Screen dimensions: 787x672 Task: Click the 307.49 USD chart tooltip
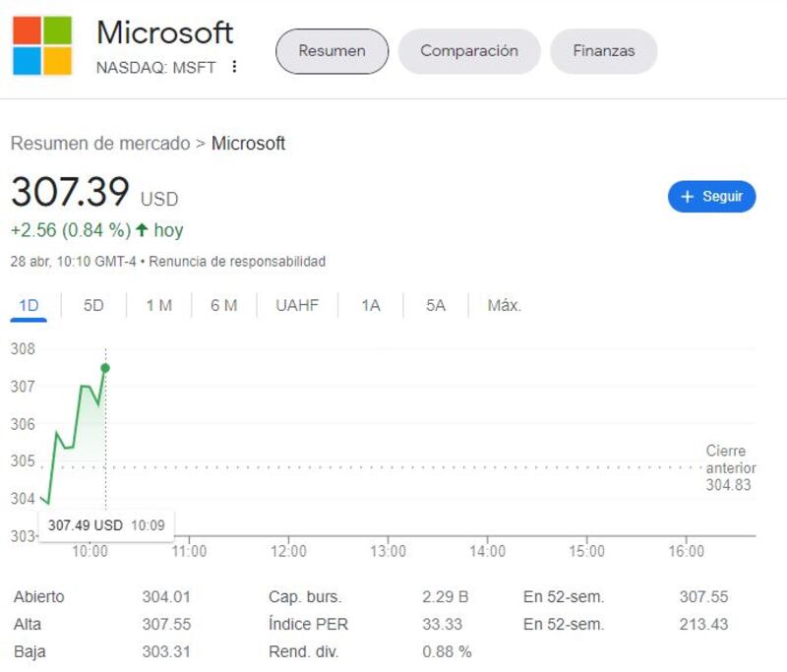(x=105, y=525)
